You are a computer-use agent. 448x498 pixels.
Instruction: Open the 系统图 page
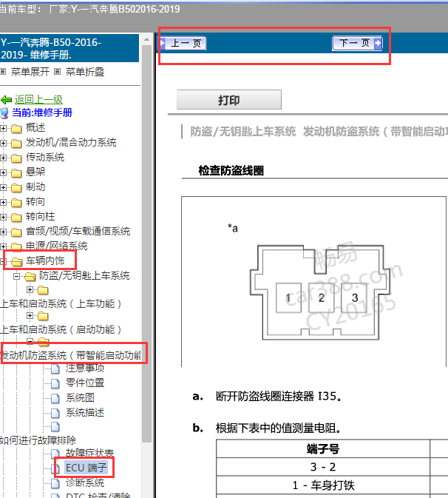point(80,397)
